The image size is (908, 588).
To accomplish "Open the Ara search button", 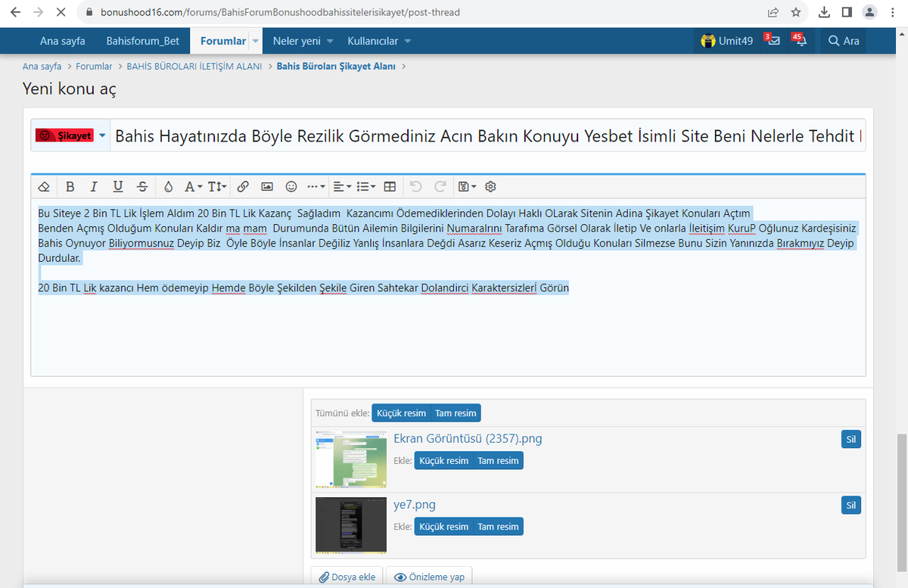I will 844,41.
